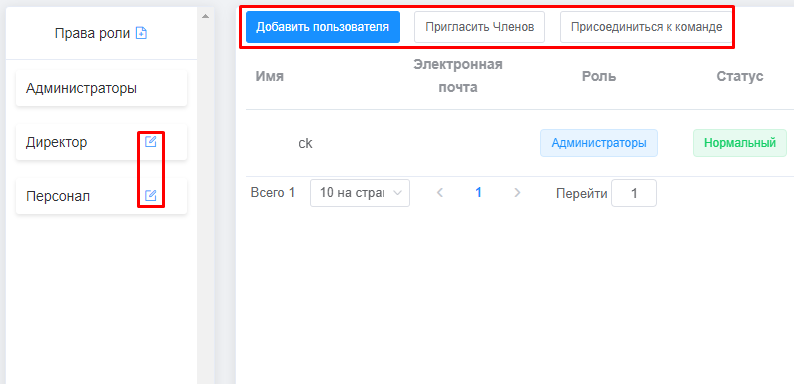Viewport: 794px width, 384px height.
Task: Click the Имя column header
Action: pyautogui.click(x=269, y=76)
